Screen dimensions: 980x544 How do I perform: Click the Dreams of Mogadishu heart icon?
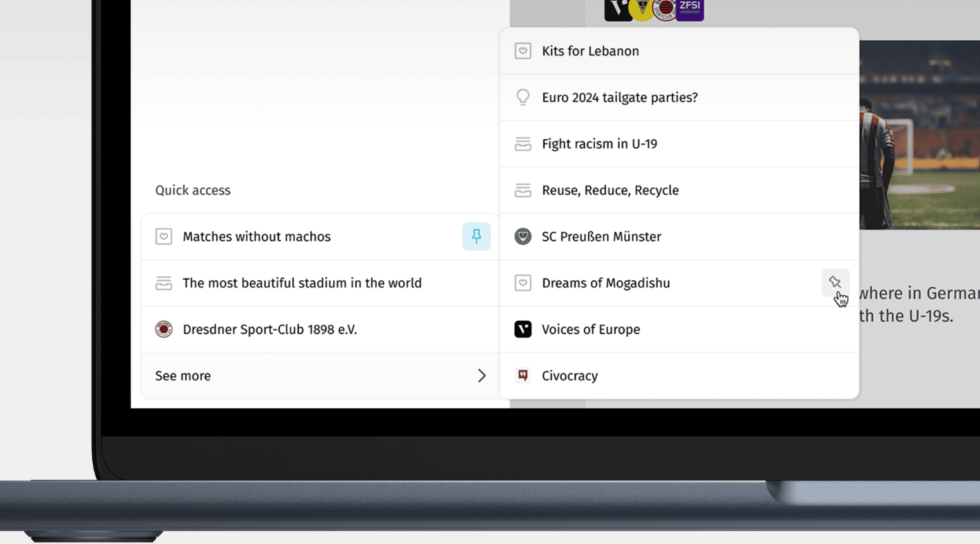pos(523,283)
